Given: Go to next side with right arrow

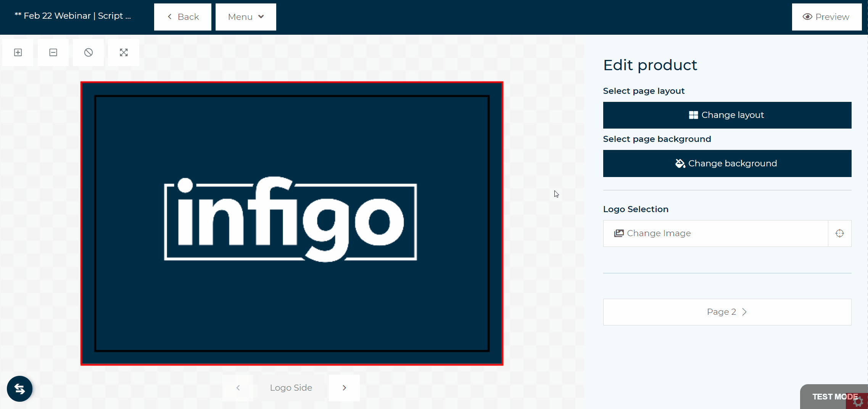Looking at the screenshot, I should (344, 388).
